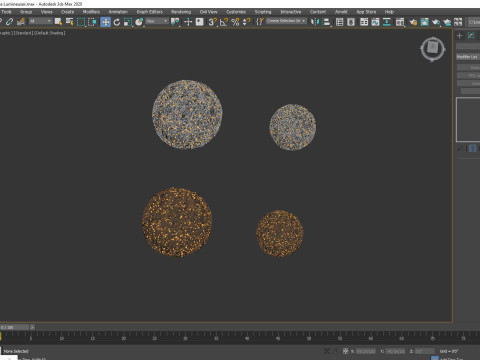Click the Align tool icon
Image resolution: width=480 pixels, height=360 pixels.
click(327, 22)
